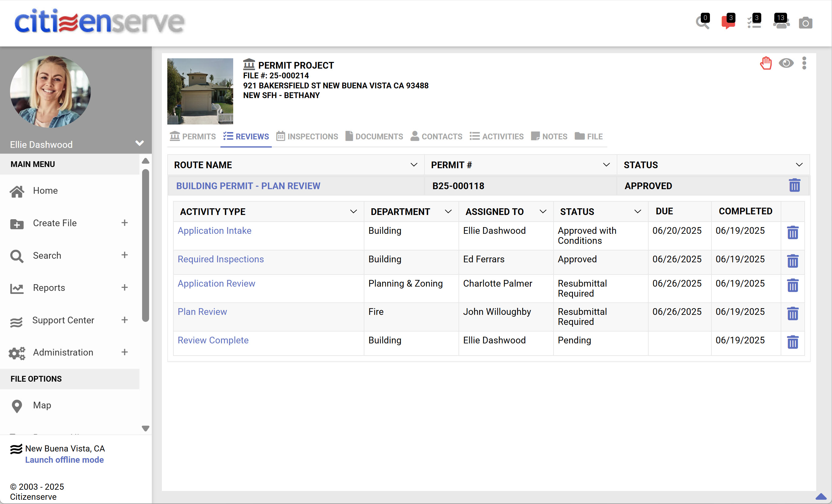This screenshot has height=504, width=832.
Task: Open the three-dot more options menu
Action: pyautogui.click(x=804, y=63)
